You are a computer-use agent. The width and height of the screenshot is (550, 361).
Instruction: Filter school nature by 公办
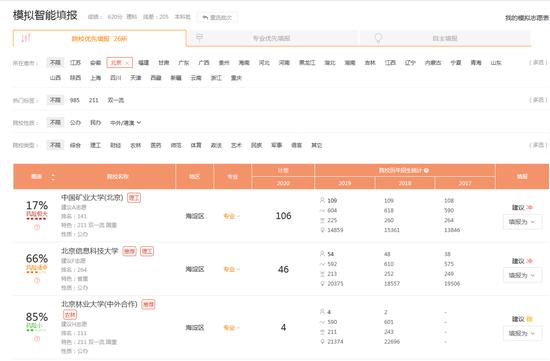(75, 122)
